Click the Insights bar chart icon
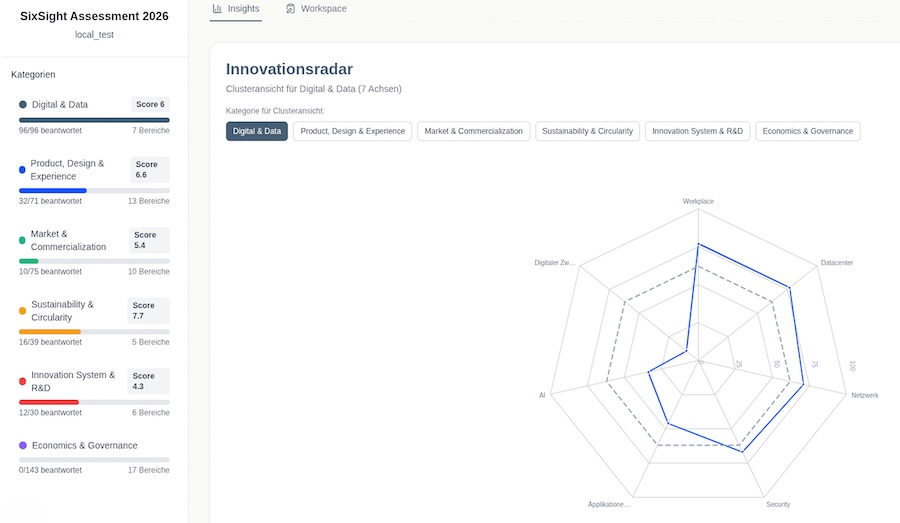Screen dimensions: 900x523 217,9
